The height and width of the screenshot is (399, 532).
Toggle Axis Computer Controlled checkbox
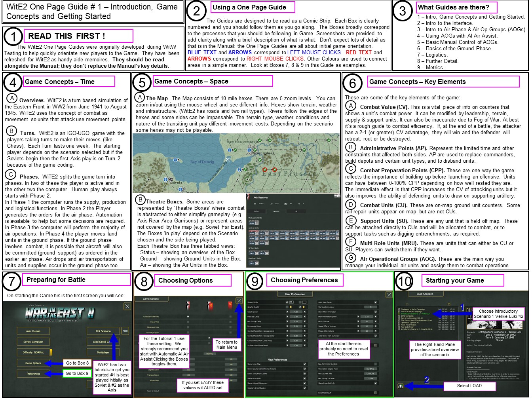(188, 317)
